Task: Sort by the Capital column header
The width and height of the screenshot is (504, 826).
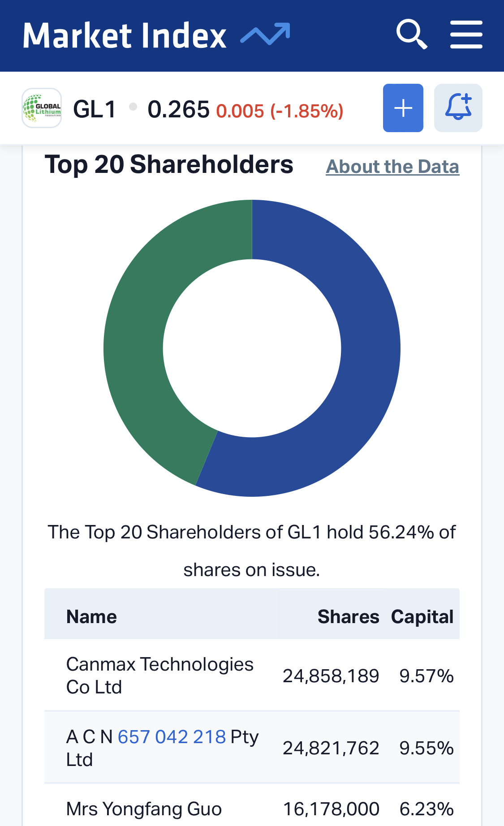Action: (x=422, y=617)
